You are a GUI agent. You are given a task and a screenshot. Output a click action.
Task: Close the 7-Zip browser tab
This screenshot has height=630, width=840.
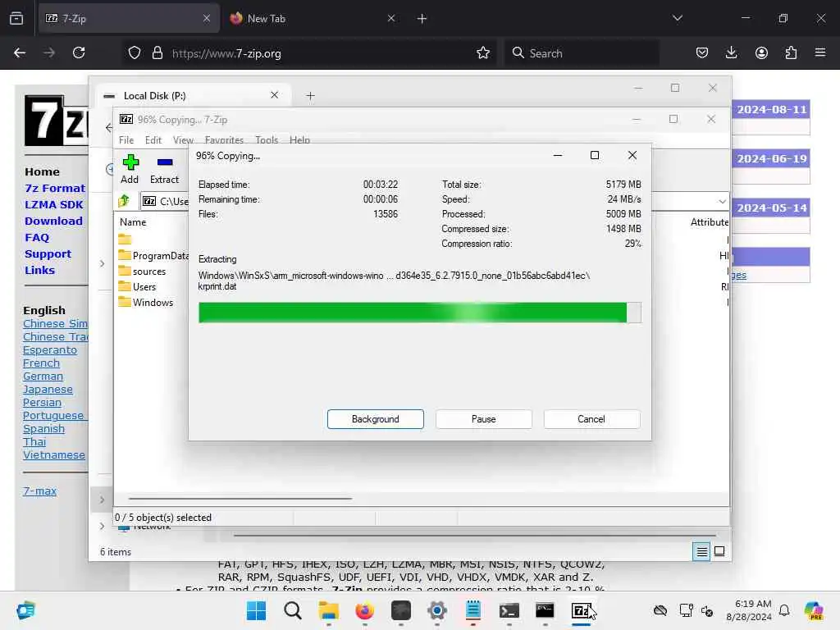pos(207,18)
